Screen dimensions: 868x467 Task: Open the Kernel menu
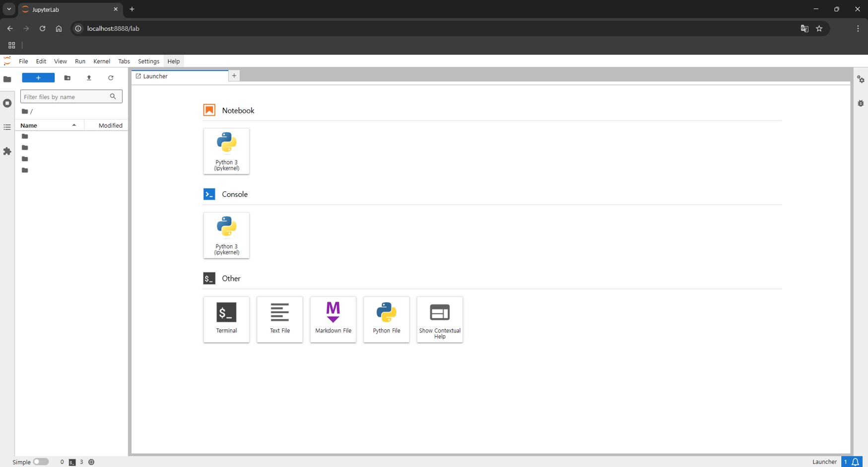[102, 61]
